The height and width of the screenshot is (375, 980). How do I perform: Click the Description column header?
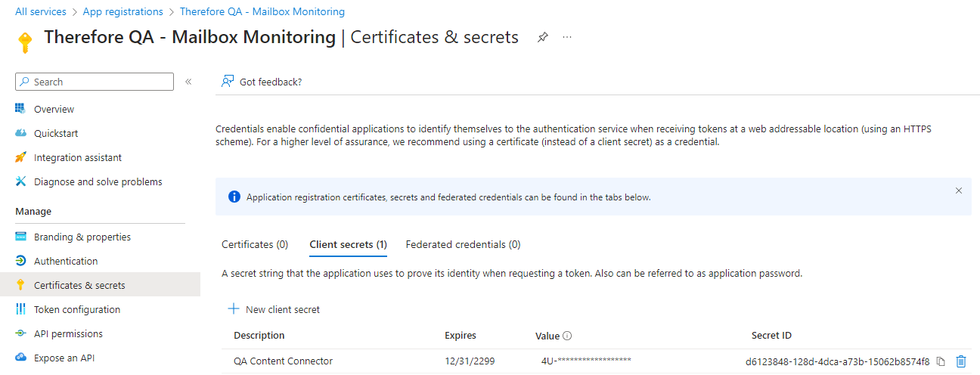coord(259,335)
